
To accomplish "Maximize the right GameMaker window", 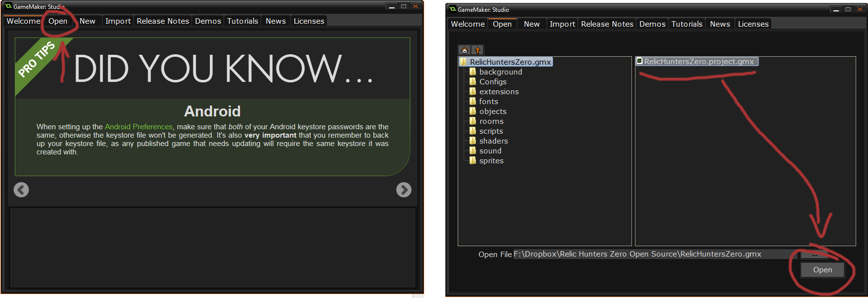I will tap(848, 9).
